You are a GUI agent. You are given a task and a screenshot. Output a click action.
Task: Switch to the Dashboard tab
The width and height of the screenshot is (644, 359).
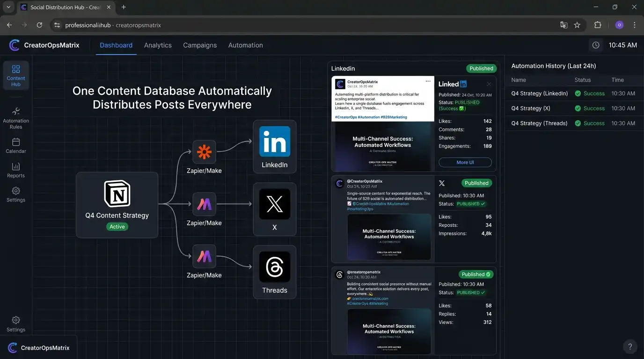[116, 45]
